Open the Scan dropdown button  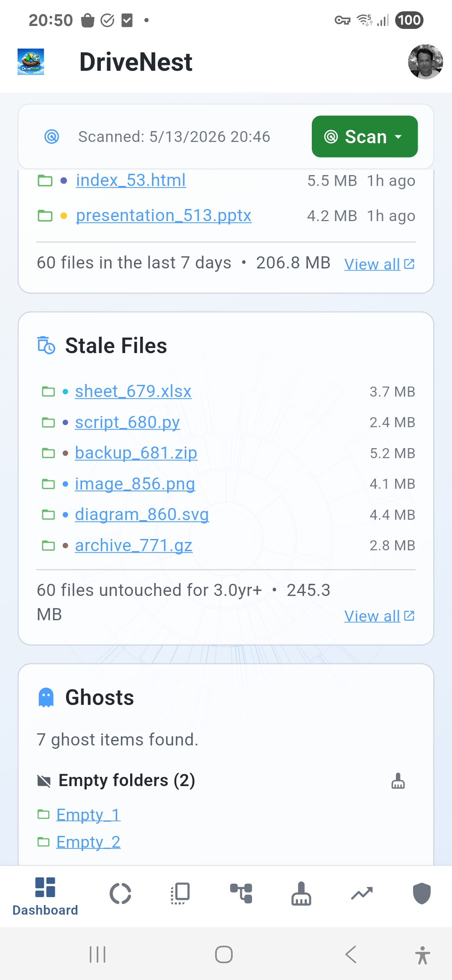click(x=365, y=137)
